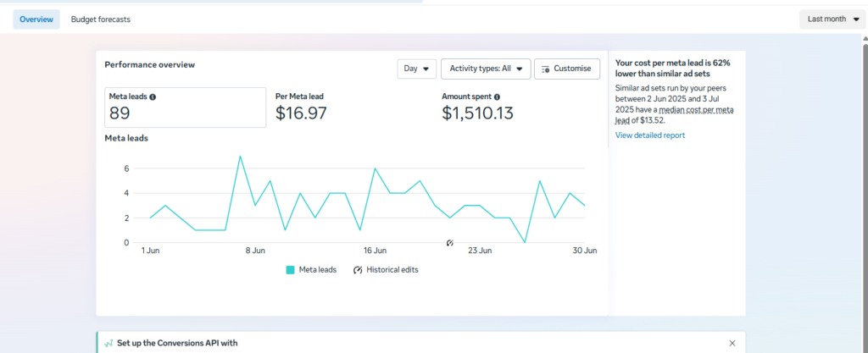Viewport: 868px width, 353px height.
Task: Click the Historical edits legend icon
Action: pos(358,270)
